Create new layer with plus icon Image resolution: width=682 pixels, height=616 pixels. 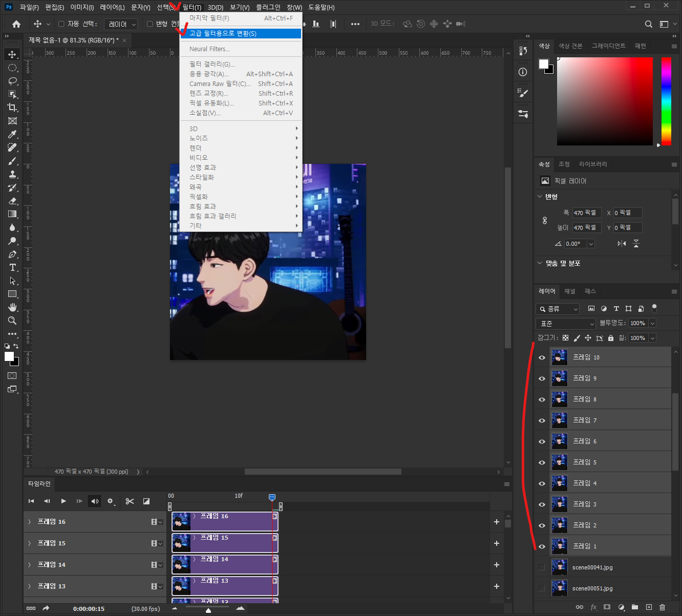[x=649, y=607]
